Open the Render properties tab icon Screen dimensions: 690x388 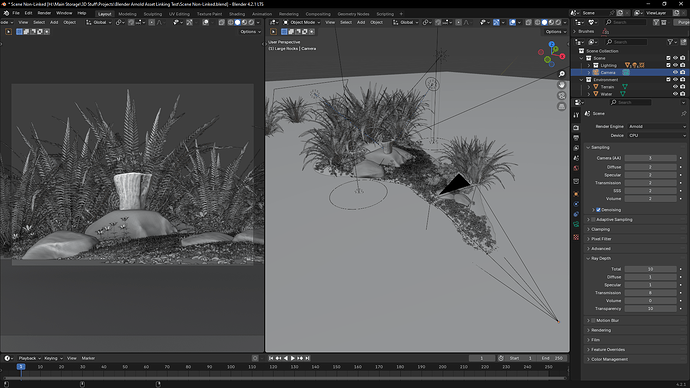[576, 128]
